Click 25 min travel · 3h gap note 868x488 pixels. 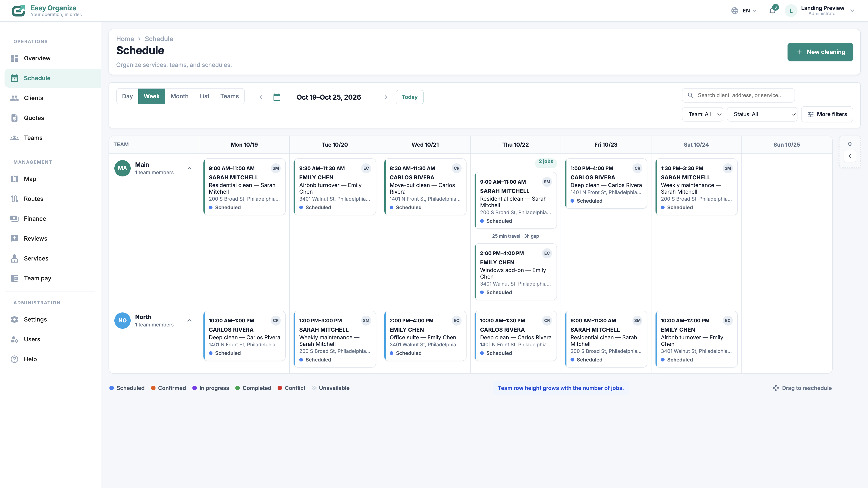tap(516, 236)
